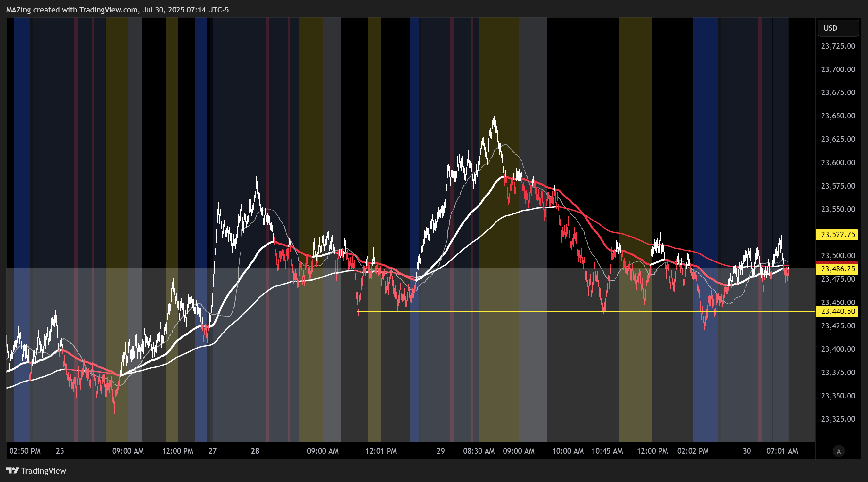Click the 23,600.00 price axis label
868x482 pixels.
tap(838, 163)
